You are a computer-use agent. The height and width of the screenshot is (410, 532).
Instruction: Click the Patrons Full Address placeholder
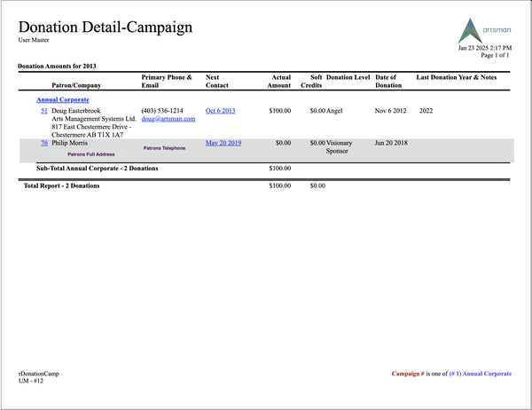click(91, 154)
